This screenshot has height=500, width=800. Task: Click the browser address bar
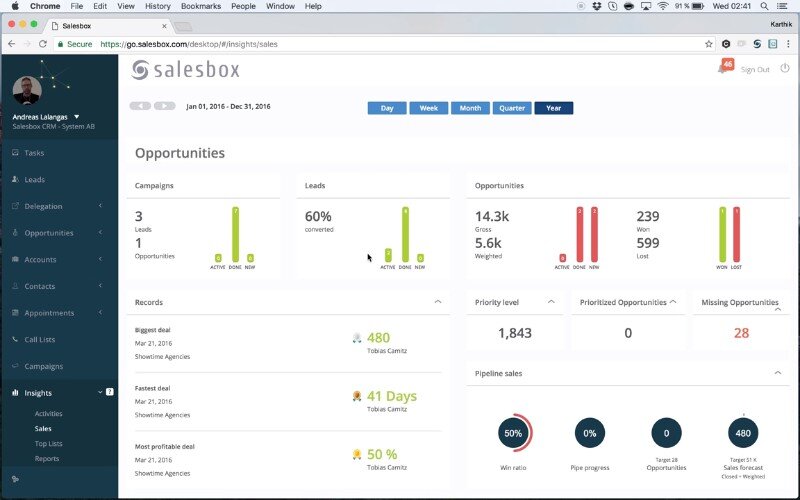(400, 44)
